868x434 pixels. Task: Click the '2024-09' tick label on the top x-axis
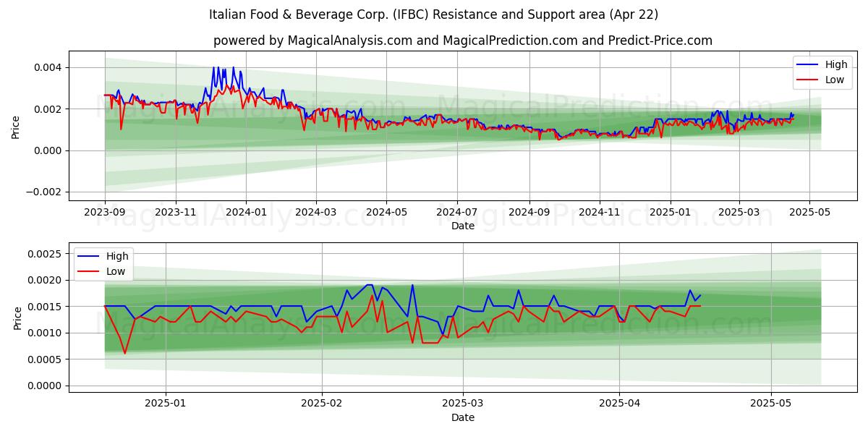tap(529, 212)
